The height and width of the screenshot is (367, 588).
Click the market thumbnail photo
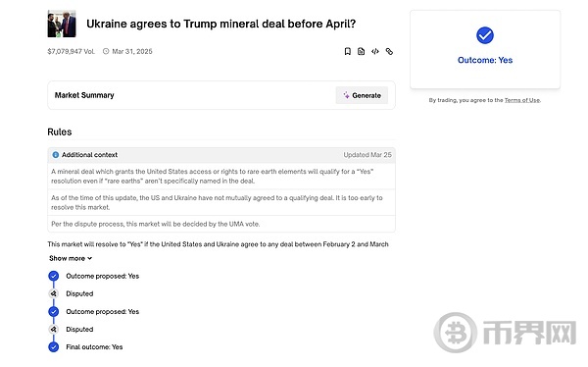62,24
